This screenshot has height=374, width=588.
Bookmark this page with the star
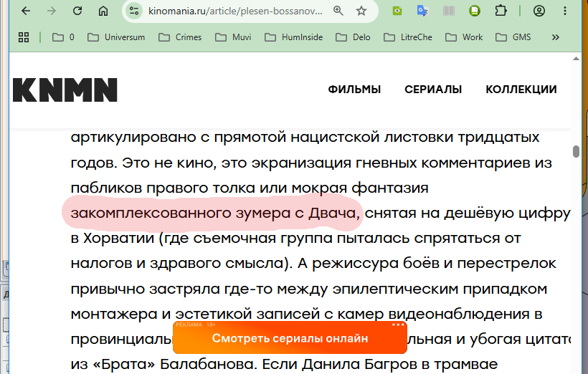click(361, 11)
